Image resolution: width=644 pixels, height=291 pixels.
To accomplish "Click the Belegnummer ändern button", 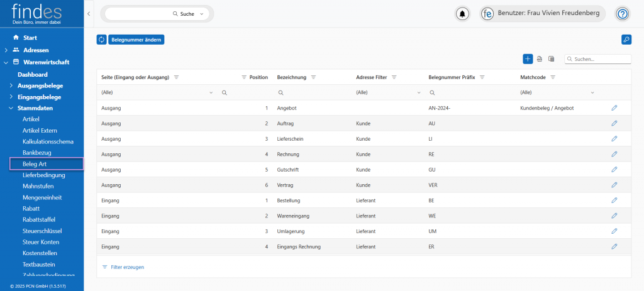I will [136, 40].
